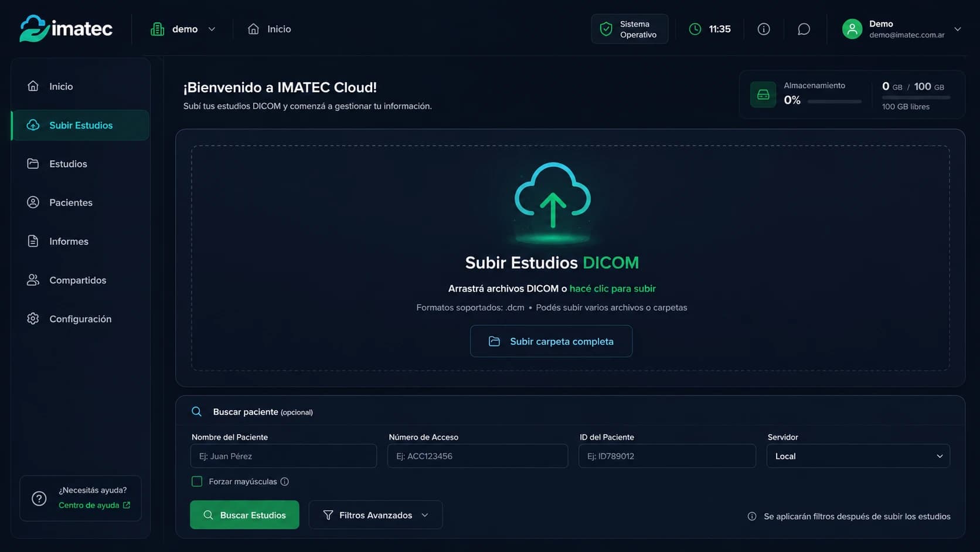The image size is (980, 552).
Task: Focus the ID del Paciente field
Action: (x=667, y=456)
